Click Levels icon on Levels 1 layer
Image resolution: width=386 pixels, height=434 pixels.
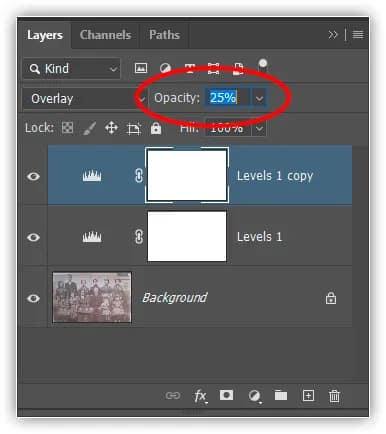point(92,237)
